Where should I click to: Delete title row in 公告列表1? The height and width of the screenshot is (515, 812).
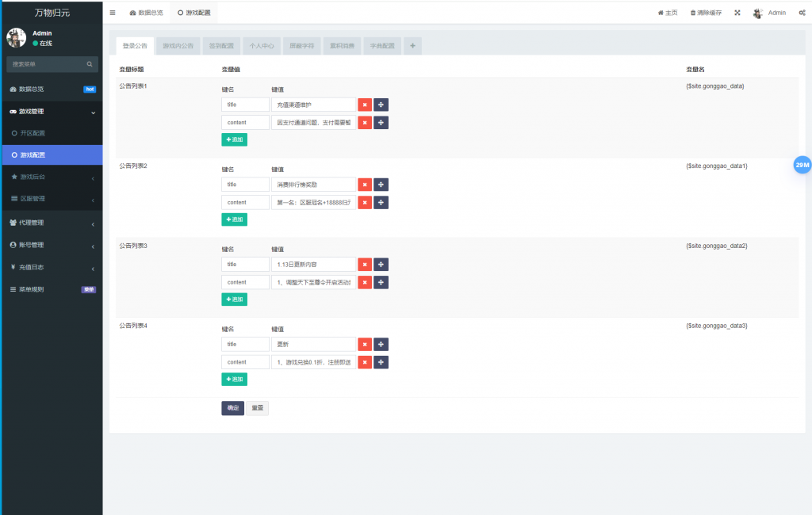click(365, 105)
